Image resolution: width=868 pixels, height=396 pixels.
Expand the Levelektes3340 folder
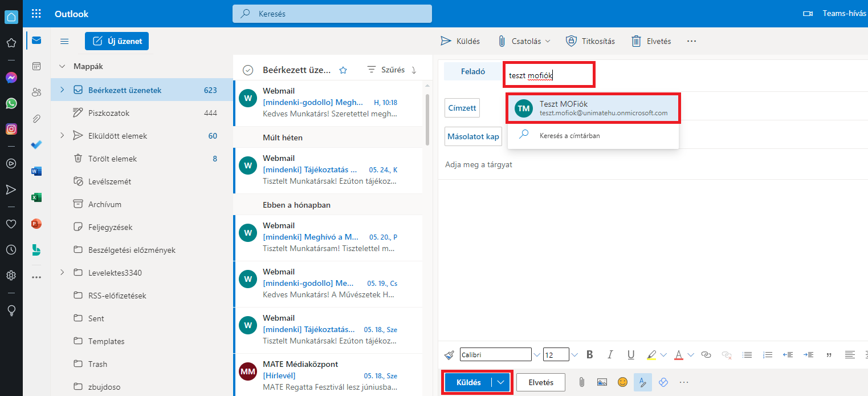click(x=62, y=273)
